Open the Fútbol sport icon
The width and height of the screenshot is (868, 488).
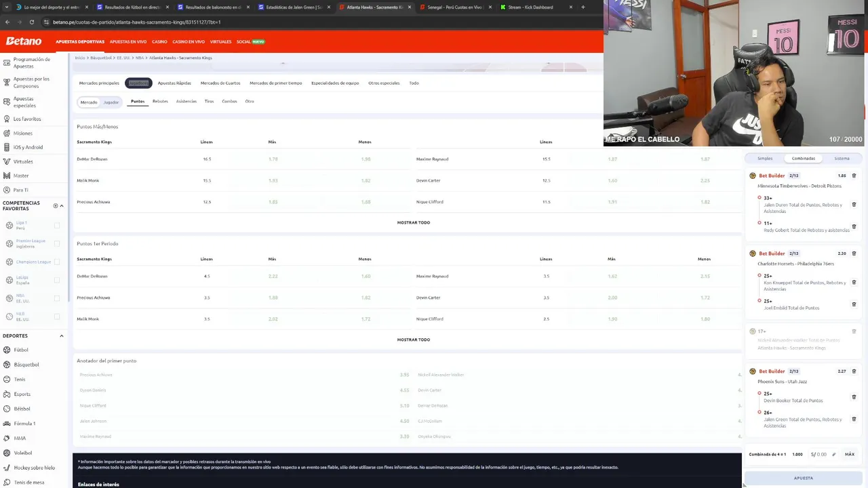click(7, 350)
